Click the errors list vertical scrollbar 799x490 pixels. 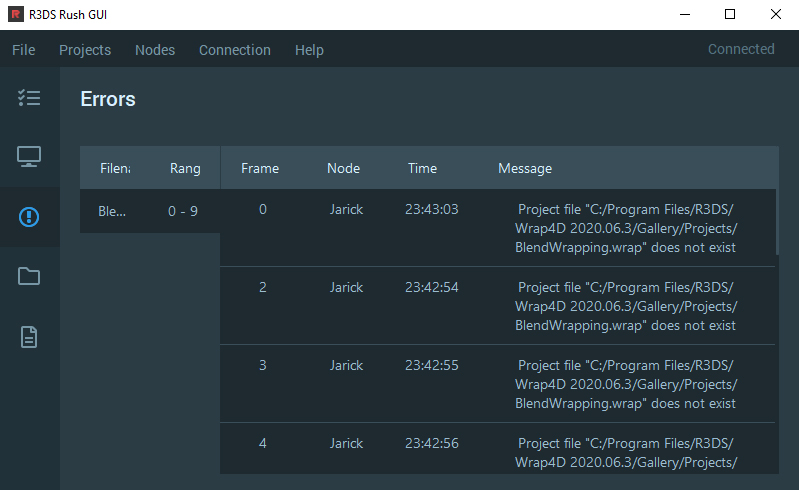point(777,222)
